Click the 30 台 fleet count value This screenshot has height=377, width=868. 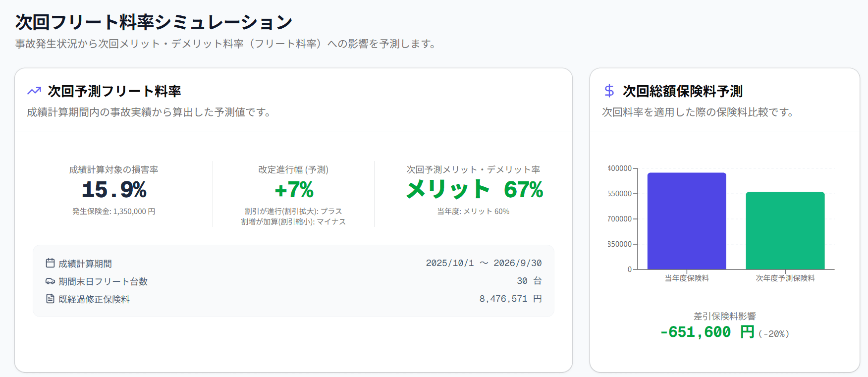(x=529, y=281)
